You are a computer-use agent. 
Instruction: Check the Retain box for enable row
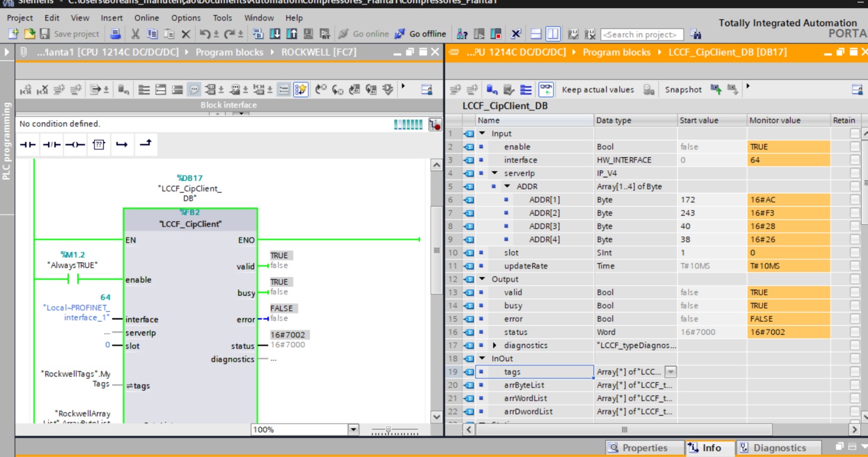point(855,147)
